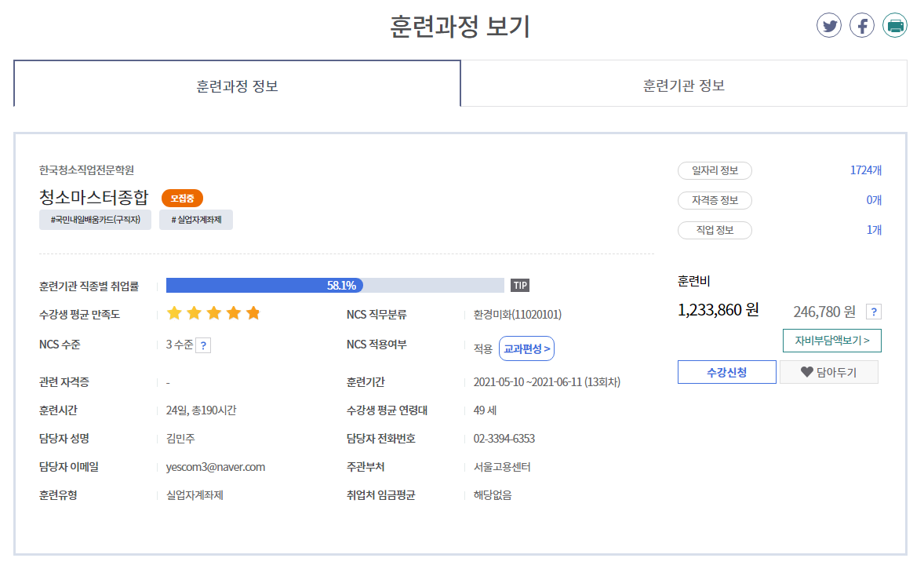Print the page with the printer icon
The image size is (924, 569).
coord(894,25)
